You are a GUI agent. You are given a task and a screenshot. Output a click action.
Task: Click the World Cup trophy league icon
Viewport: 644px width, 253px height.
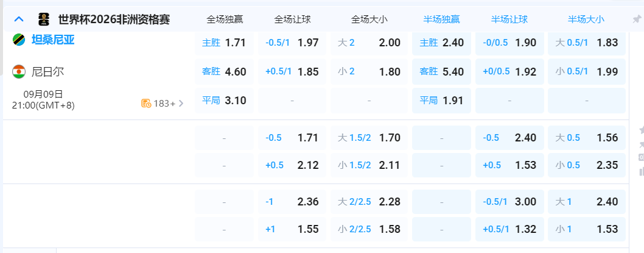point(43,20)
